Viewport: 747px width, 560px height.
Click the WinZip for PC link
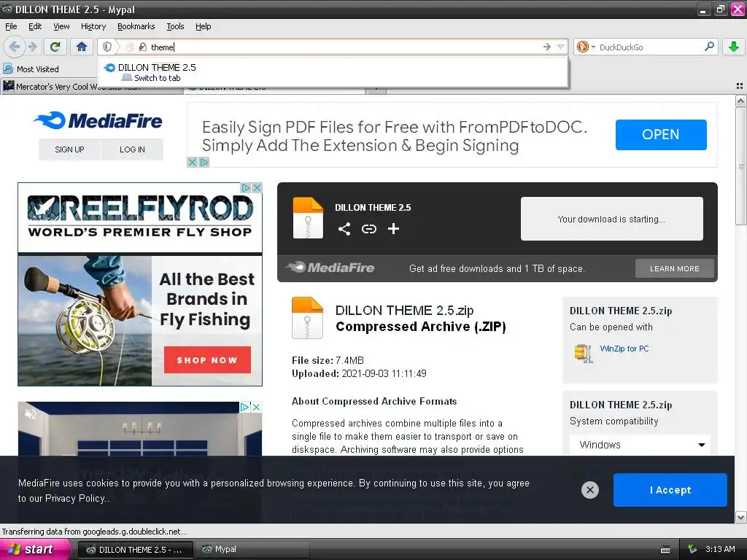624,349
